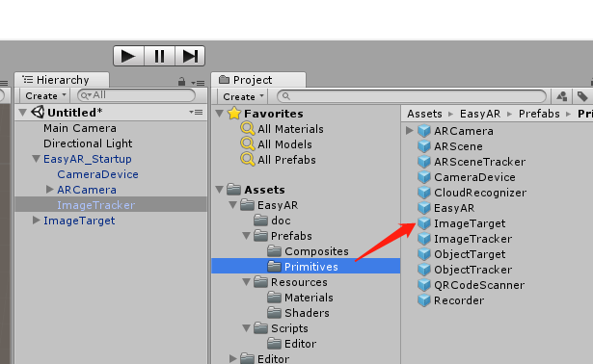The image size is (593, 364).
Task: Switch to the Hierarchy tab
Action: click(62, 80)
